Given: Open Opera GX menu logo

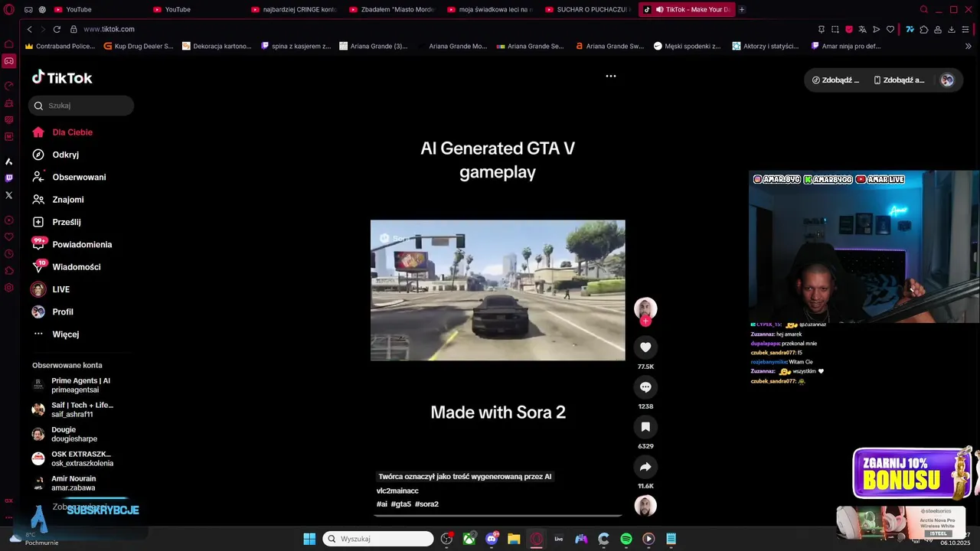Looking at the screenshot, I should 8,10.
